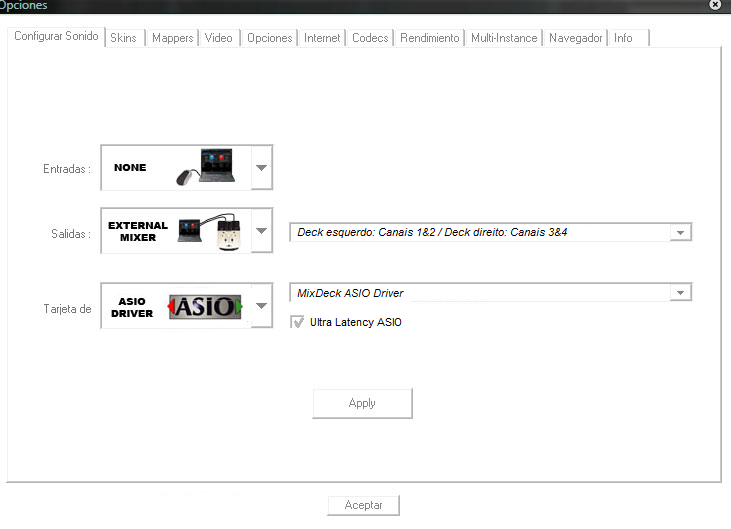731x529 pixels.
Task: Open the Navegador tab
Action: coord(575,38)
